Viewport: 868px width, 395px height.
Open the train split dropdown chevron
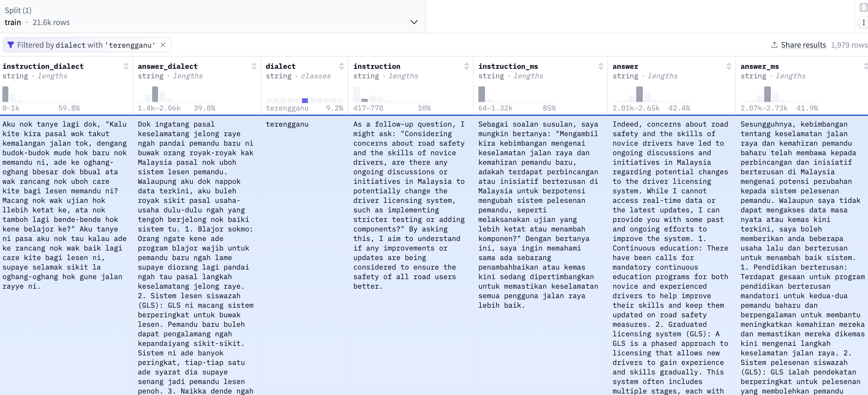click(x=414, y=22)
